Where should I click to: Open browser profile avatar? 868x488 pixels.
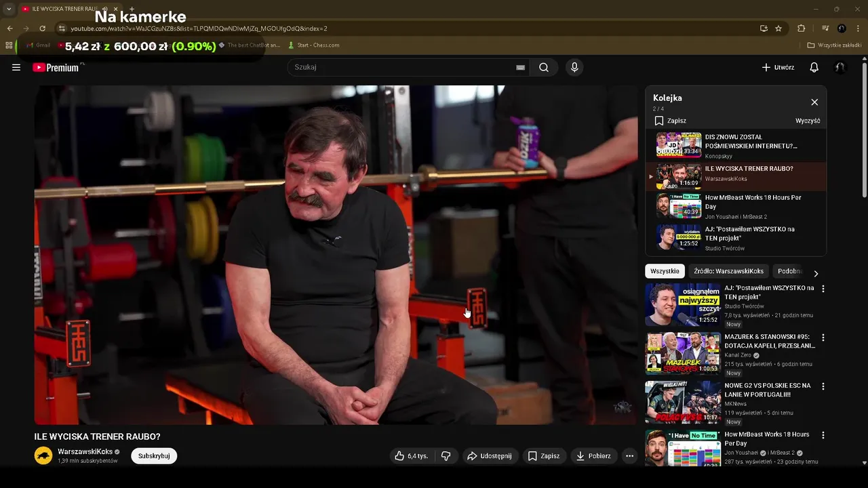(842, 28)
